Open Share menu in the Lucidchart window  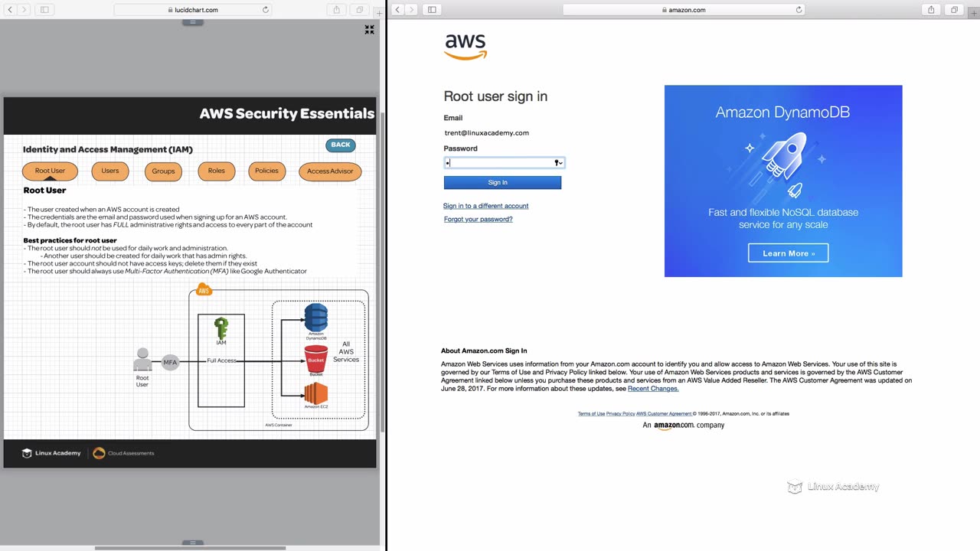pos(336,10)
